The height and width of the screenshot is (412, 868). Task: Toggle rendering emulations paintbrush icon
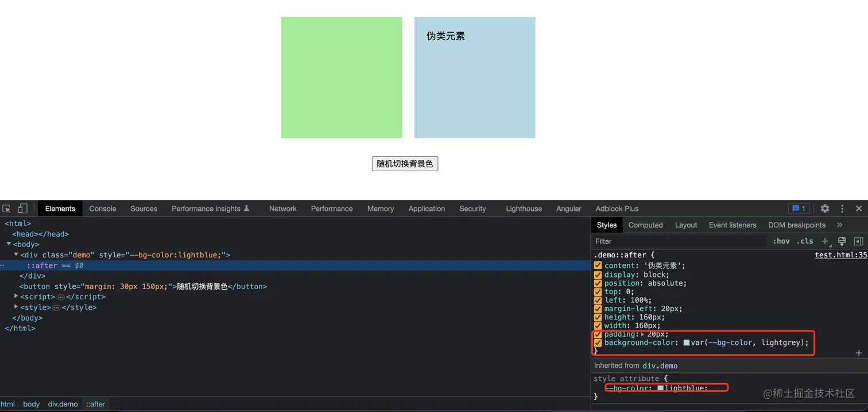(842, 241)
